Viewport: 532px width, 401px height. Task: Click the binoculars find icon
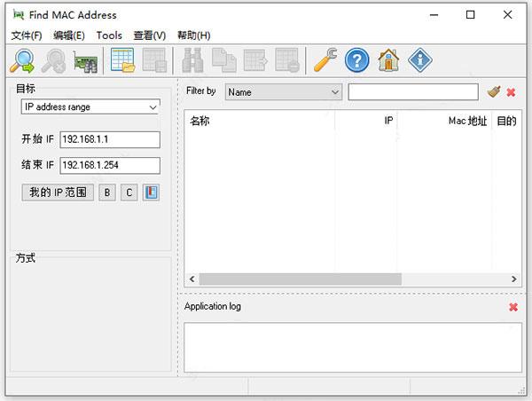192,60
